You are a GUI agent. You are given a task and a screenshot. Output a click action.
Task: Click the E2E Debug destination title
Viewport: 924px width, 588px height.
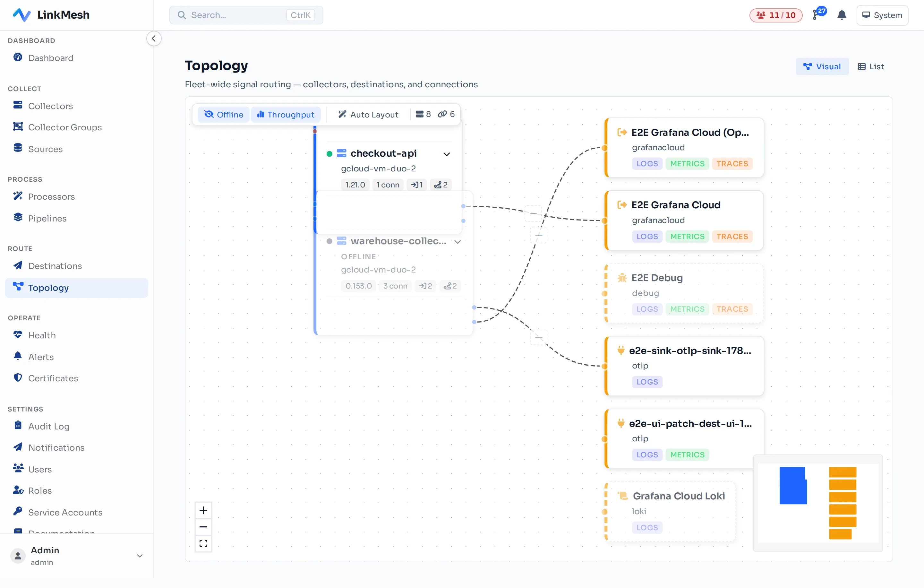[657, 278]
